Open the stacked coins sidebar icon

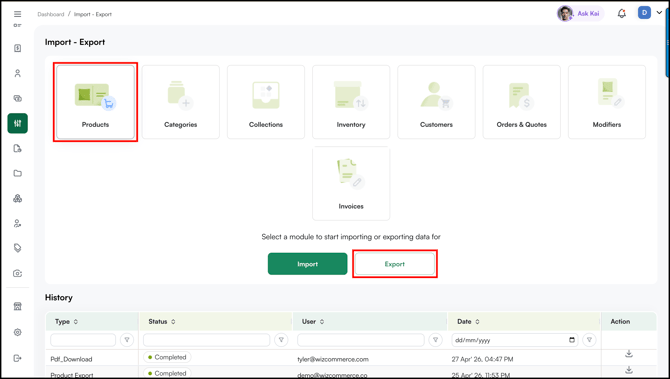(18, 98)
